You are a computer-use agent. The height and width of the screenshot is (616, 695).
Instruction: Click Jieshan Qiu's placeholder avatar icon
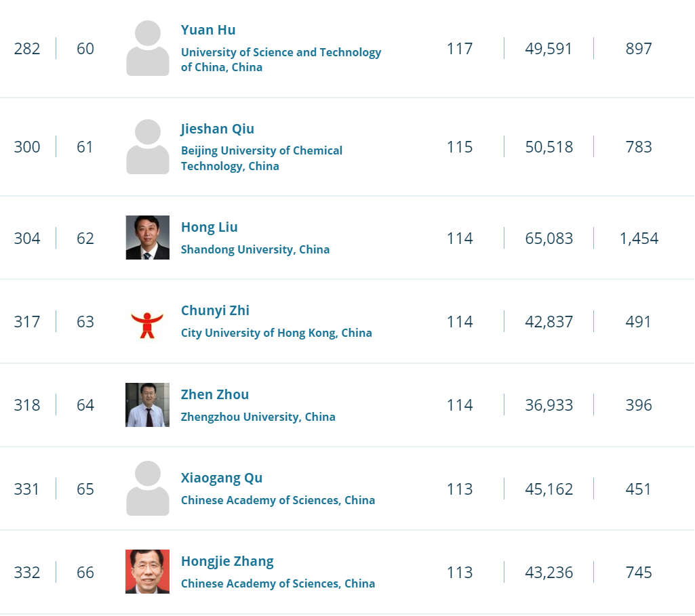(x=148, y=147)
